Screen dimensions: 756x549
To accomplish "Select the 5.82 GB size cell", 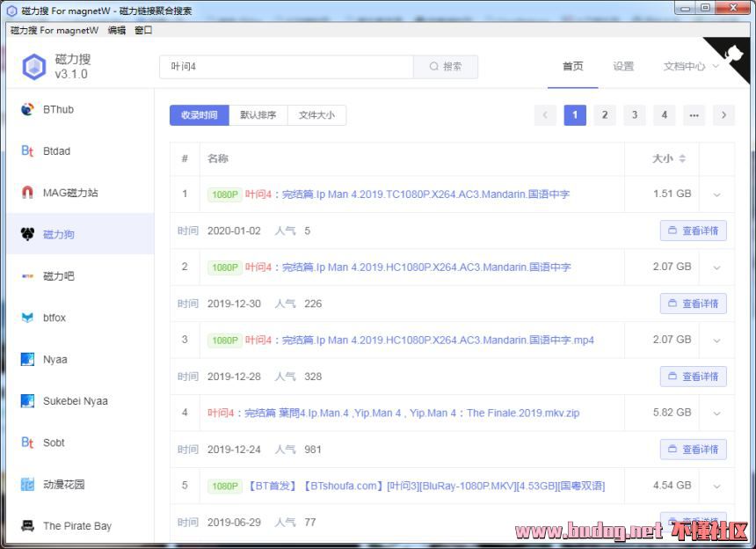I will pyautogui.click(x=672, y=413).
